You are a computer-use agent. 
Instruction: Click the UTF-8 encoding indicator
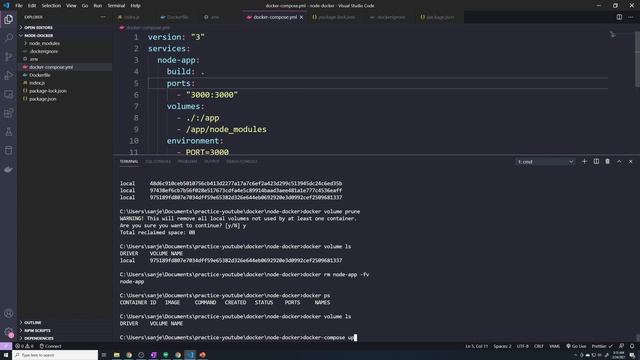(x=522, y=346)
